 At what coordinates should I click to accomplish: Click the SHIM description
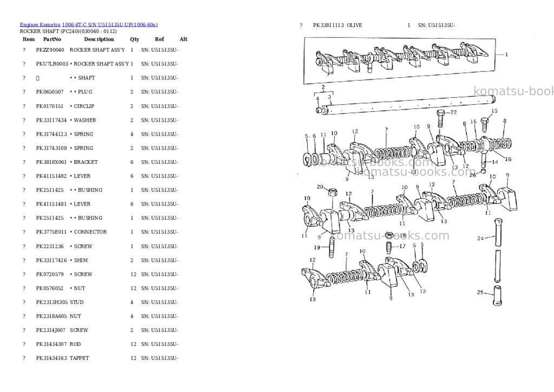79,261
